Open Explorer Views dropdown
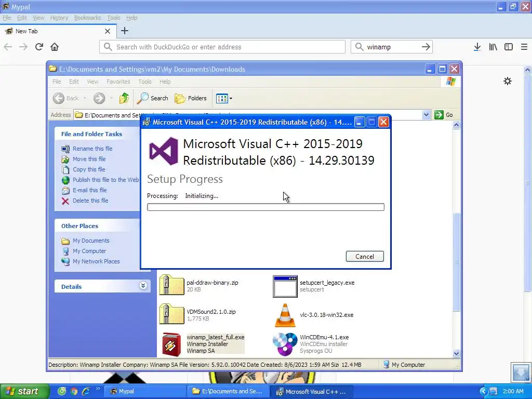This screenshot has height=399, width=532. (x=224, y=98)
